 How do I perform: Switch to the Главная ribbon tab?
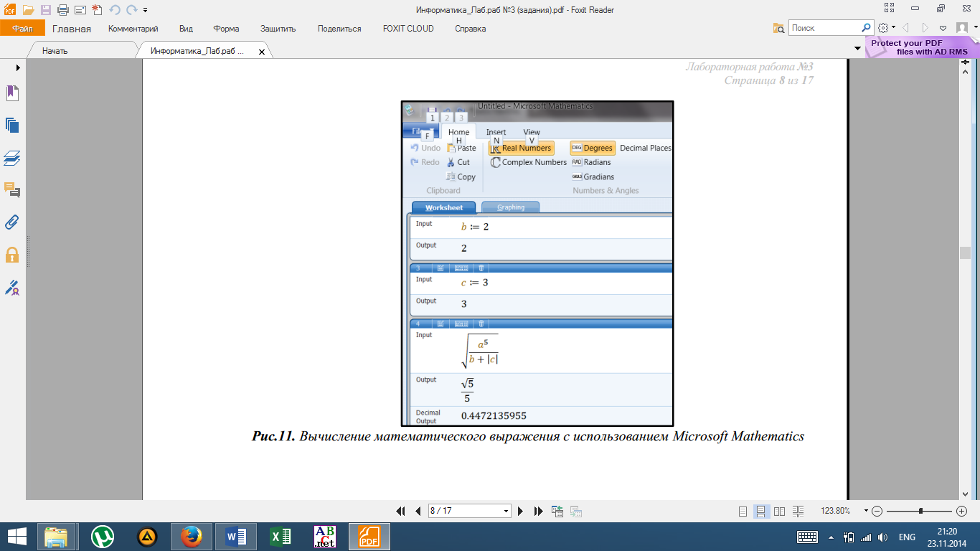click(72, 29)
